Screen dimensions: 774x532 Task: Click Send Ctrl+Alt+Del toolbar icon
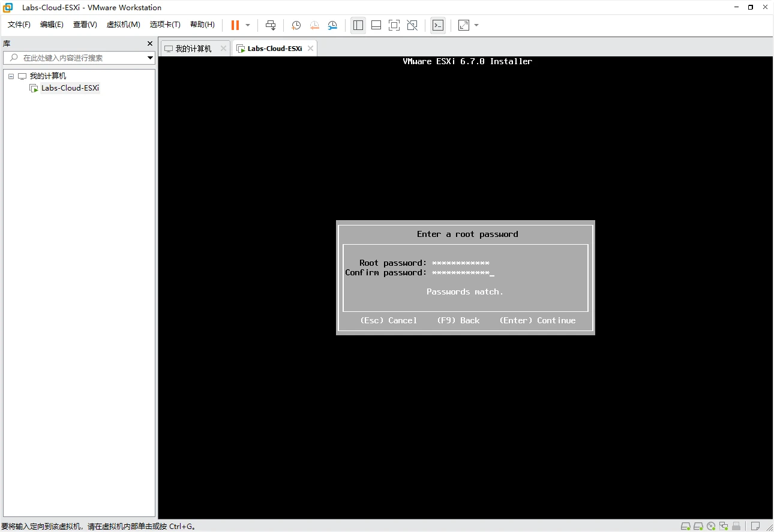[x=271, y=25]
